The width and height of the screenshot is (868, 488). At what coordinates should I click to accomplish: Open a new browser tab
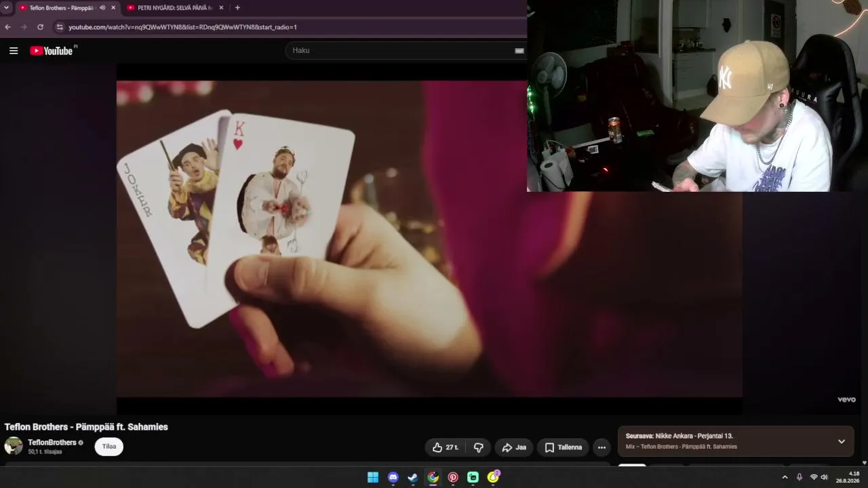click(x=237, y=7)
